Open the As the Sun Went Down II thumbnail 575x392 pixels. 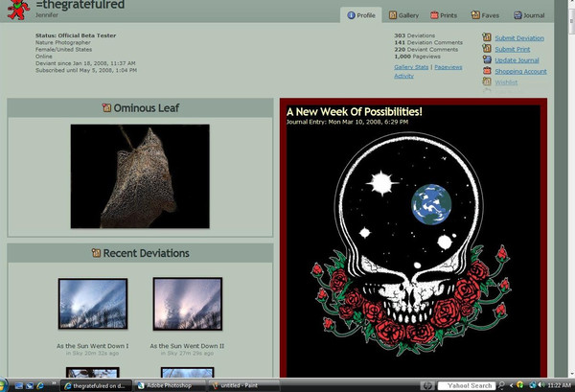point(188,304)
